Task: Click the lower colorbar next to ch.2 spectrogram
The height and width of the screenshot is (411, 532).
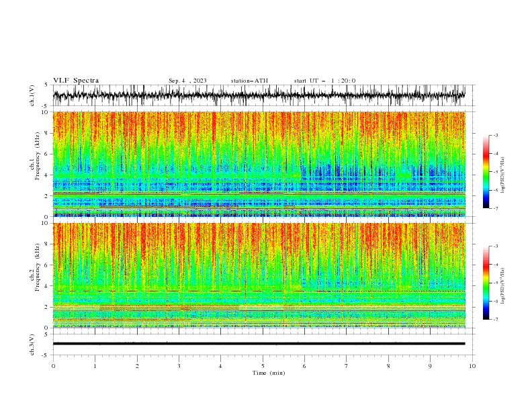Action: [486, 283]
